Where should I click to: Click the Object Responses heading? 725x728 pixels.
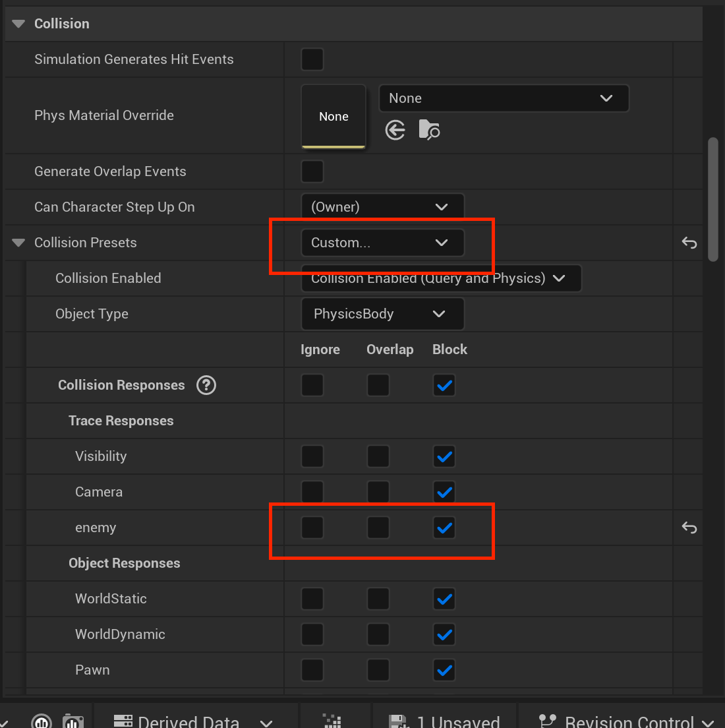(x=125, y=563)
